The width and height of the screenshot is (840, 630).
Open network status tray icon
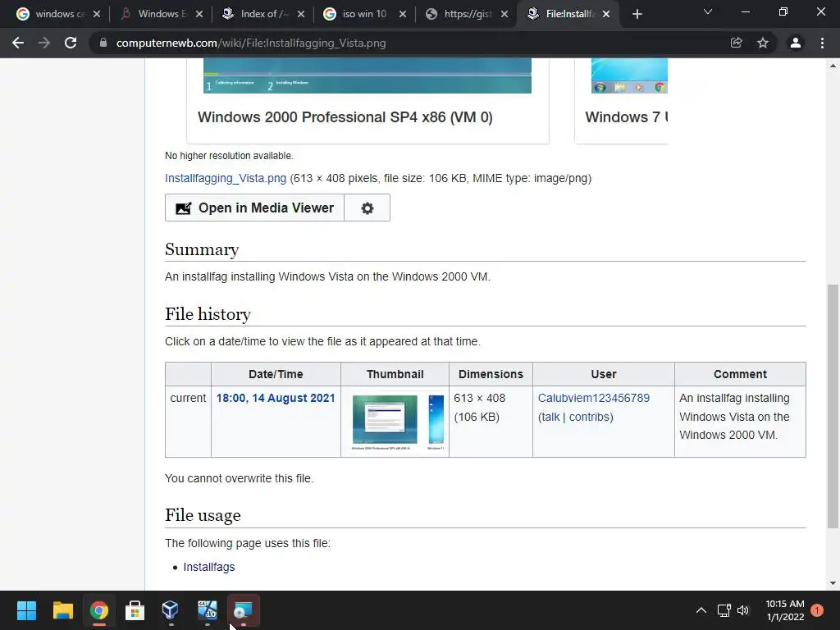tap(724, 610)
